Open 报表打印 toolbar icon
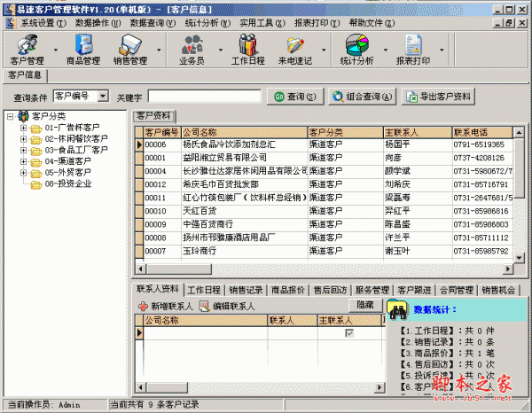This screenshot has width=532, height=413. pos(413,44)
